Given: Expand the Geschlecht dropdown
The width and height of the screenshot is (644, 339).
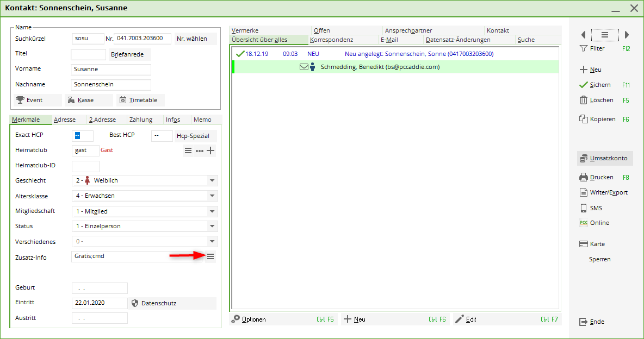Looking at the screenshot, I should tap(212, 181).
